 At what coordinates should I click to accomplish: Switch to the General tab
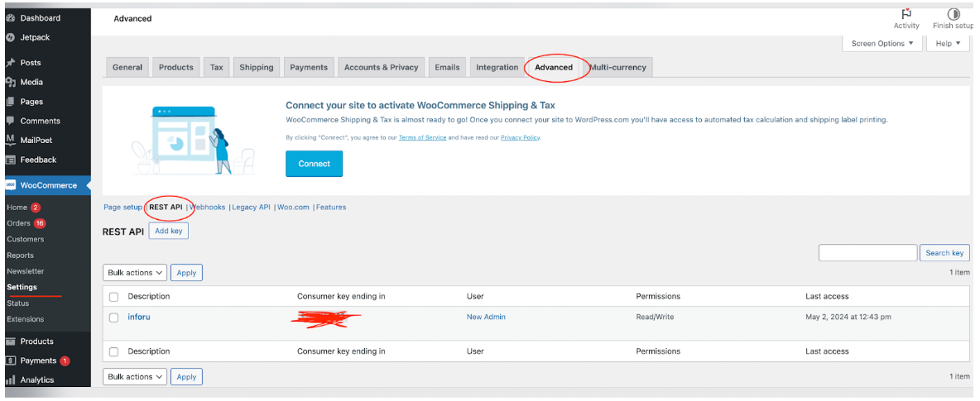(127, 68)
